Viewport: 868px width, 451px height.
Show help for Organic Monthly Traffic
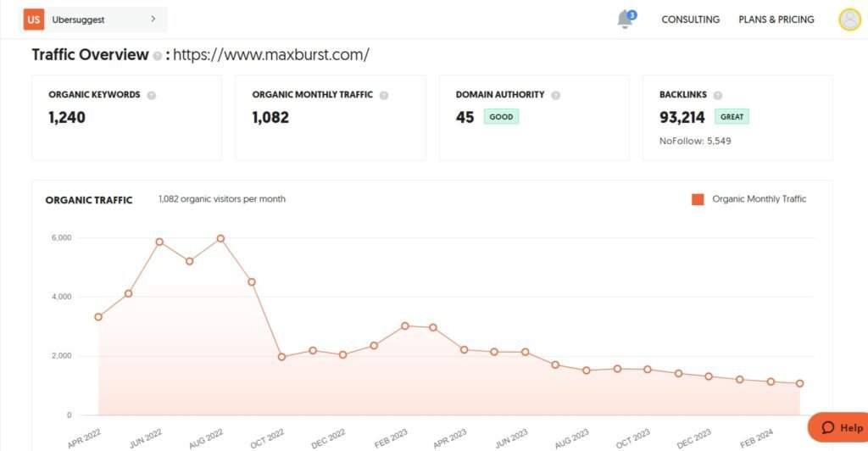coord(384,95)
